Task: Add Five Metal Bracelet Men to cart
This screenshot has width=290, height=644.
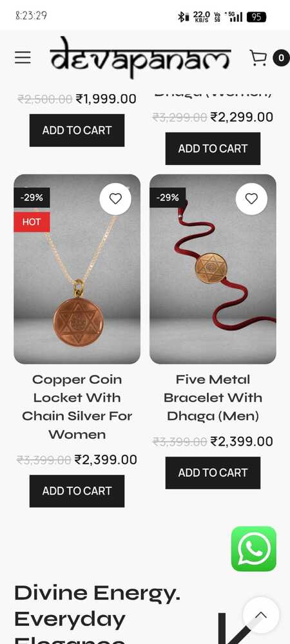Action: pyautogui.click(x=213, y=473)
